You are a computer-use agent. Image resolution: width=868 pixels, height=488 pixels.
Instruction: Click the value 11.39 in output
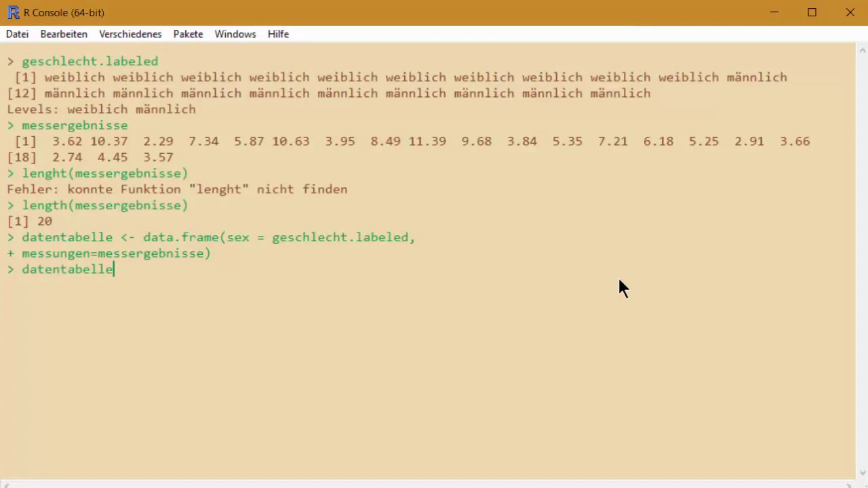[427, 141]
